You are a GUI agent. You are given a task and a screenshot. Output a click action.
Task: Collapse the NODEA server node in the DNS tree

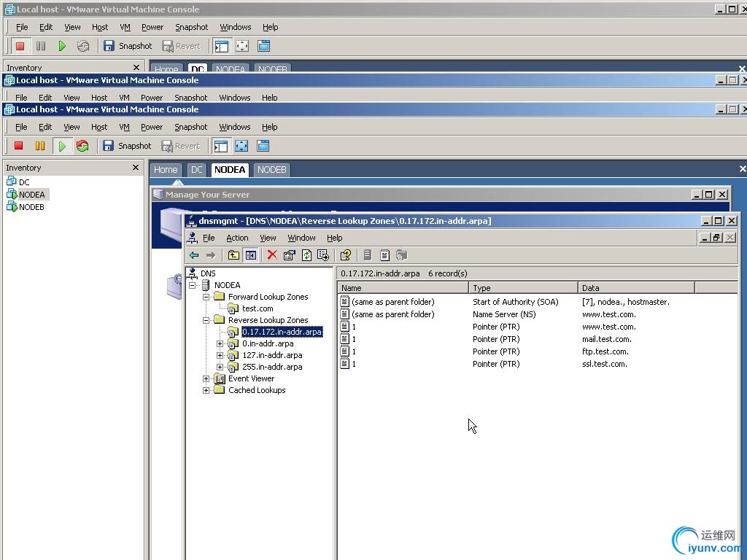192,285
